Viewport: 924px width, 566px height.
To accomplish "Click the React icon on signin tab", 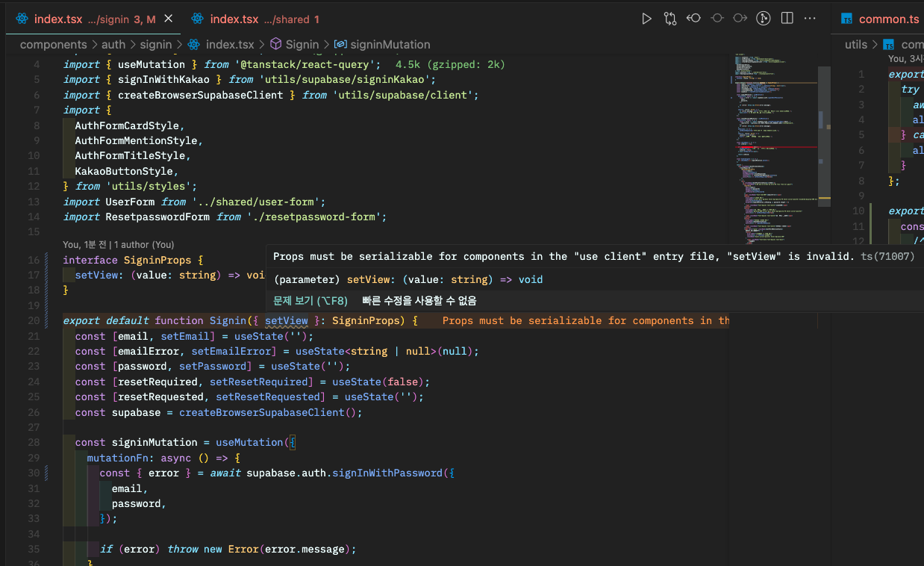I will 22,19.
